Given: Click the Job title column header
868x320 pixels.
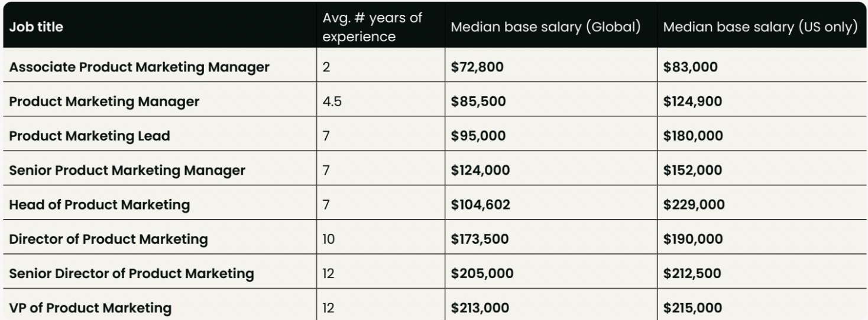Looking at the screenshot, I should click(36, 27).
